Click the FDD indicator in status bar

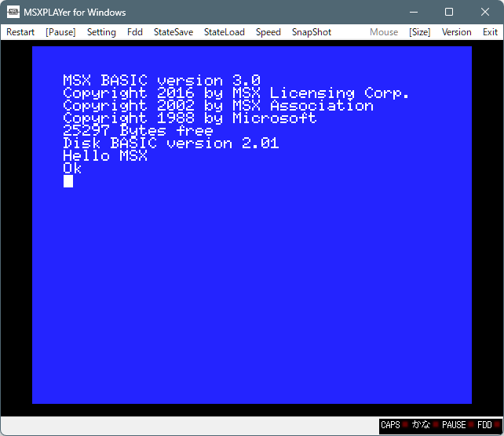488,425
